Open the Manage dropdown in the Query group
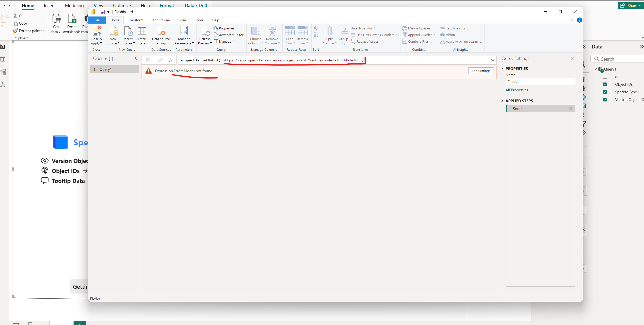 click(x=224, y=41)
